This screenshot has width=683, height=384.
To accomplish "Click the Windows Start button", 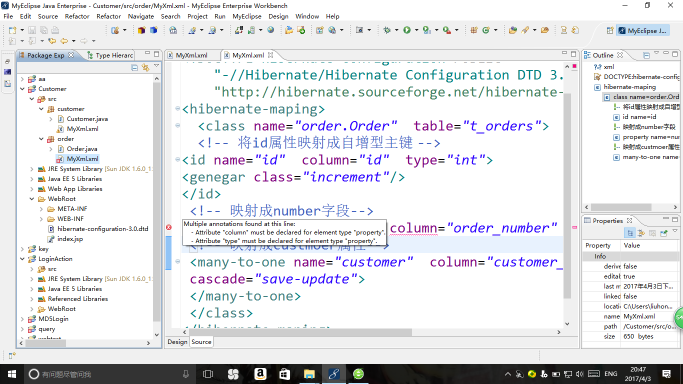I will (x=12, y=374).
